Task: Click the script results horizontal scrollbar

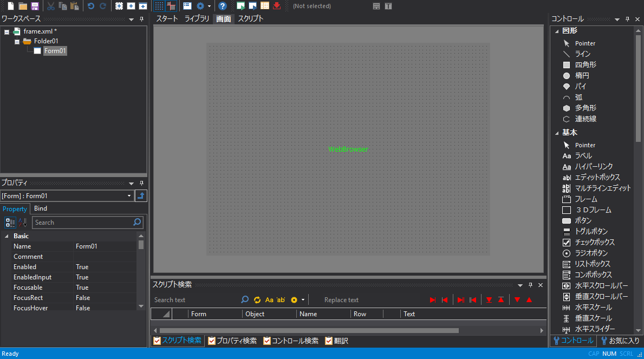Action: [309, 330]
